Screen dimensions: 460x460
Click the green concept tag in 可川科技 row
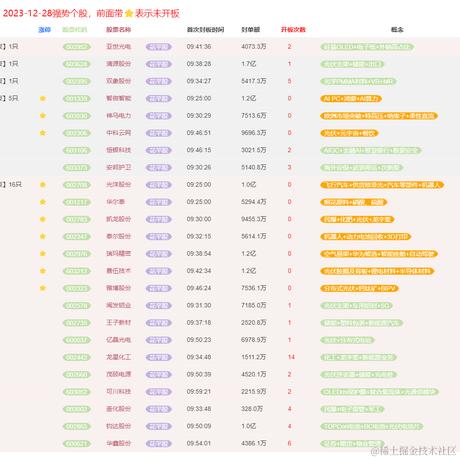pos(379,392)
